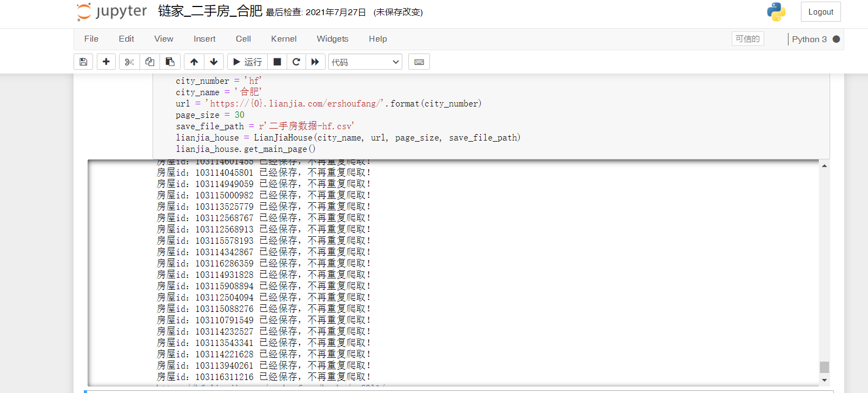868x393 pixels.
Task: Click output row with id 103115908894
Action: [264, 286]
